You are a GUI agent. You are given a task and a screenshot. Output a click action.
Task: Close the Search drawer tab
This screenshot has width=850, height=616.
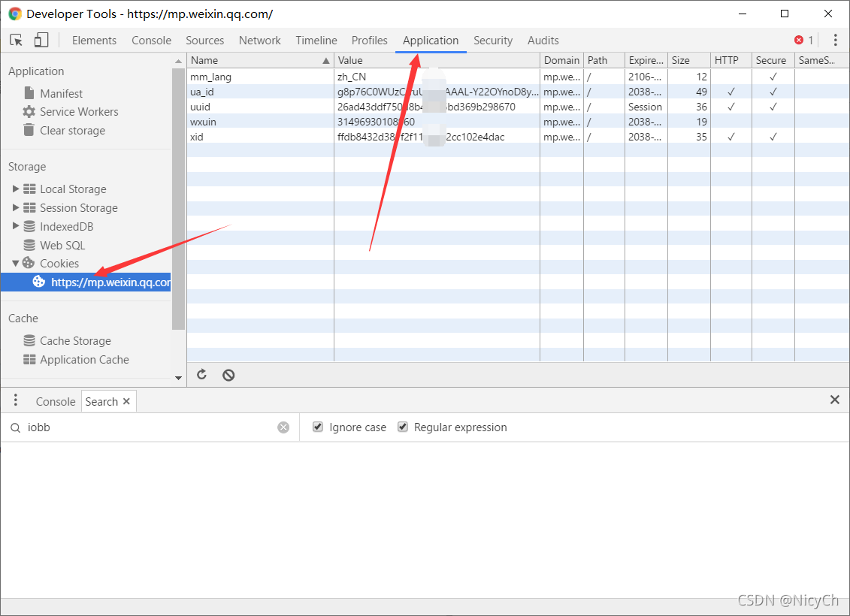click(x=126, y=401)
